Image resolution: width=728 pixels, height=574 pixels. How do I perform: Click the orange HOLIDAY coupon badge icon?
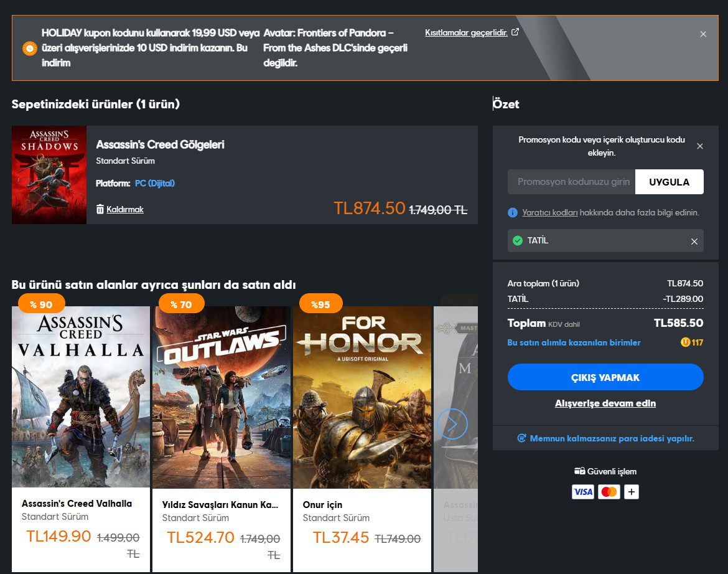(x=29, y=47)
